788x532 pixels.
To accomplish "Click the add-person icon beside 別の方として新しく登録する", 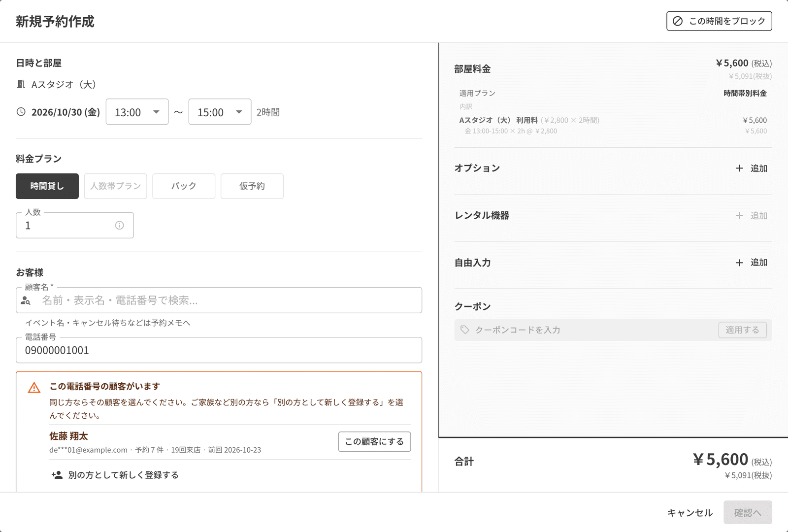I will coord(57,475).
